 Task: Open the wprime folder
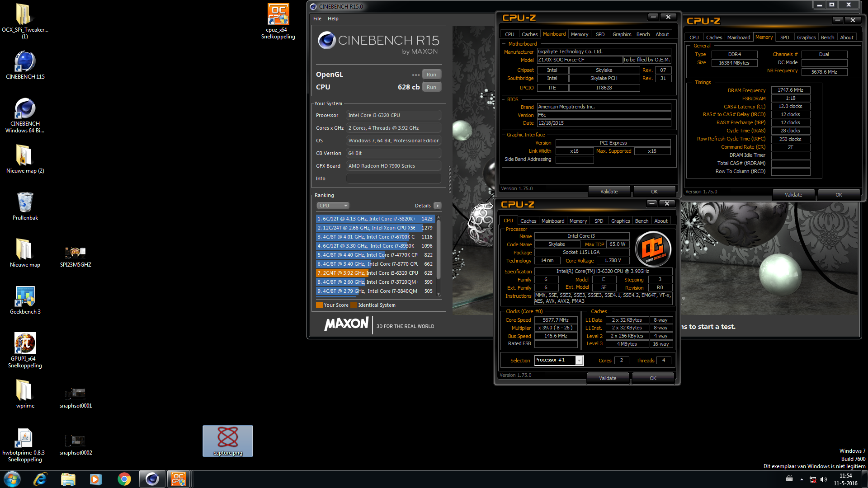(25, 394)
